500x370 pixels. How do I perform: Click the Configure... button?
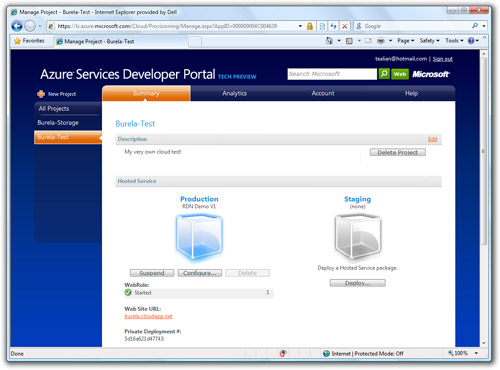pos(200,273)
